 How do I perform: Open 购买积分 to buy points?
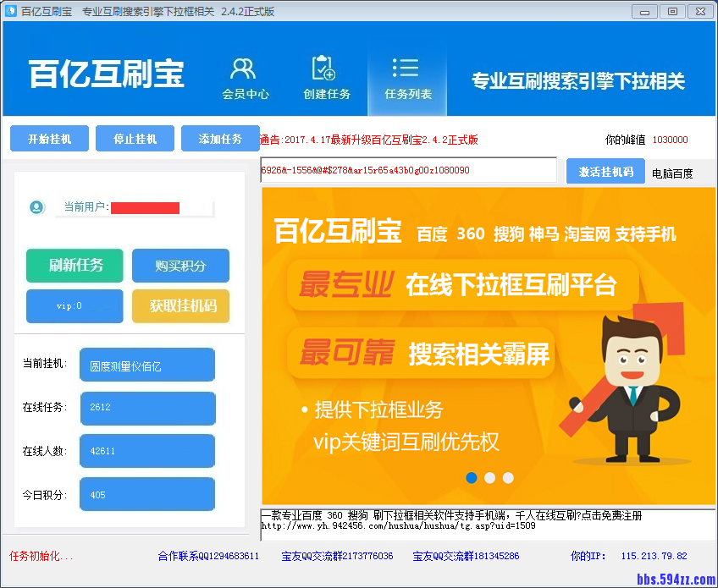point(180,266)
